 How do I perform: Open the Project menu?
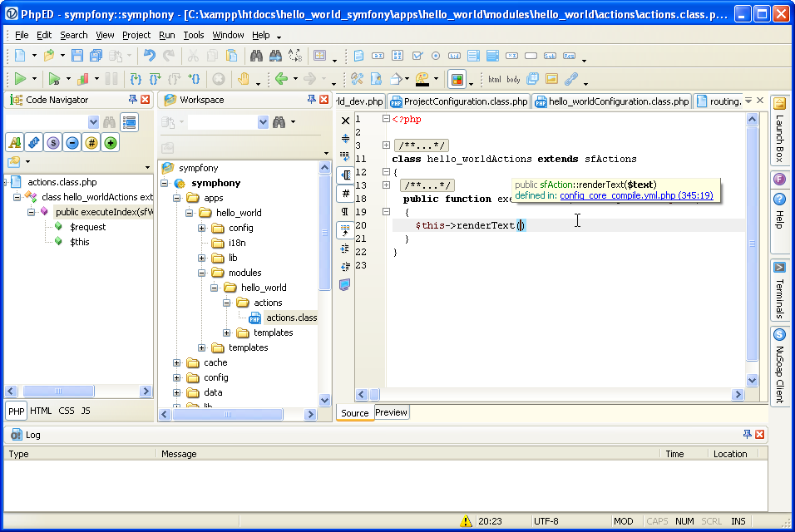(x=136, y=35)
